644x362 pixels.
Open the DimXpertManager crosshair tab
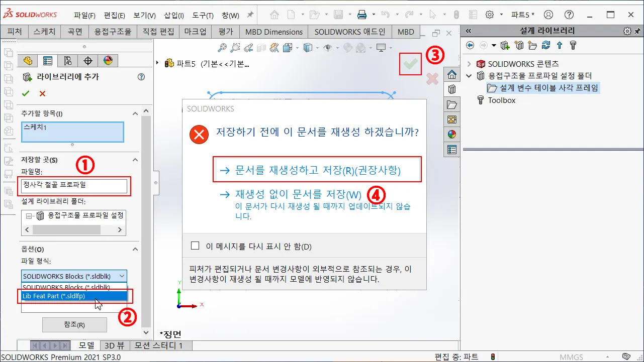[88, 61]
